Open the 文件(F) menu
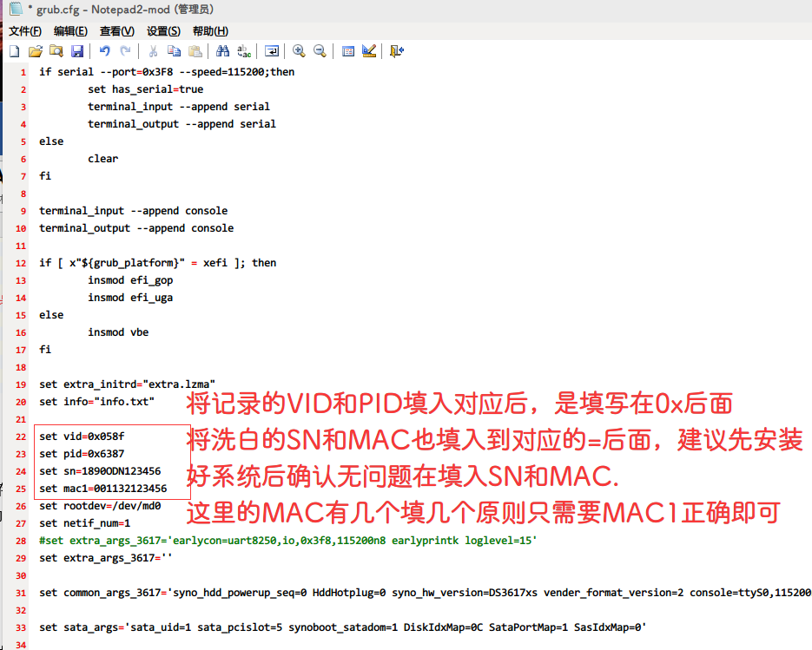 pyautogui.click(x=25, y=31)
